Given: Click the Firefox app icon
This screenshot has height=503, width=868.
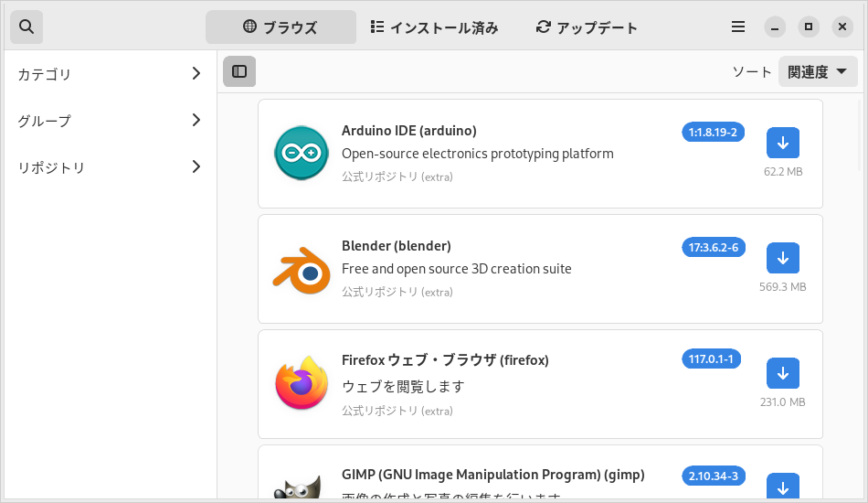Looking at the screenshot, I should (x=302, y=383).
